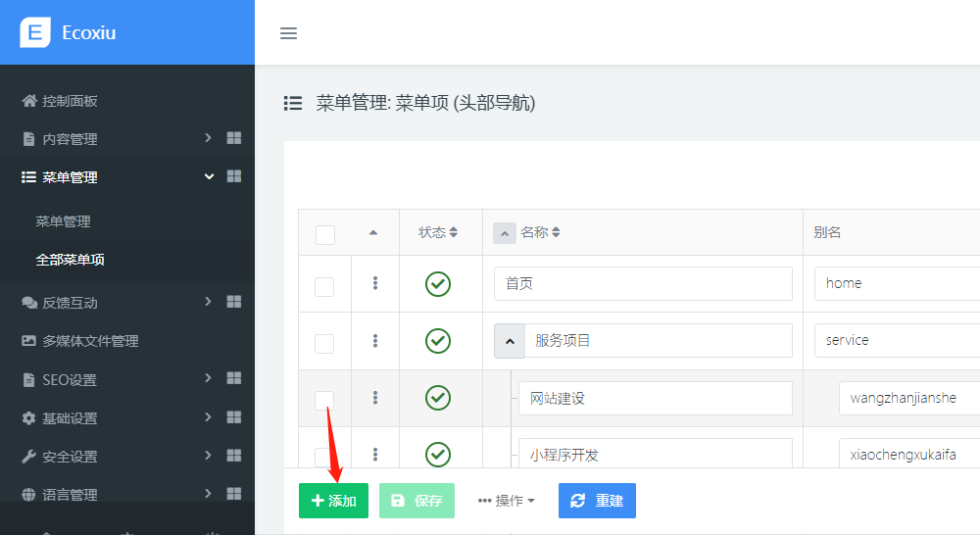980x535 pixels.
Task: Click the green status check for 服务项目
Action: (438, 340)
